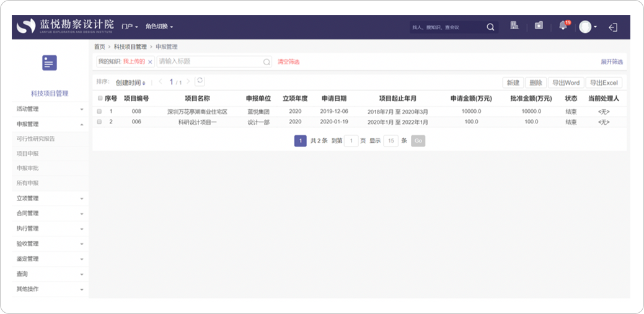Click the 导出Excel button

click(603, 83)
